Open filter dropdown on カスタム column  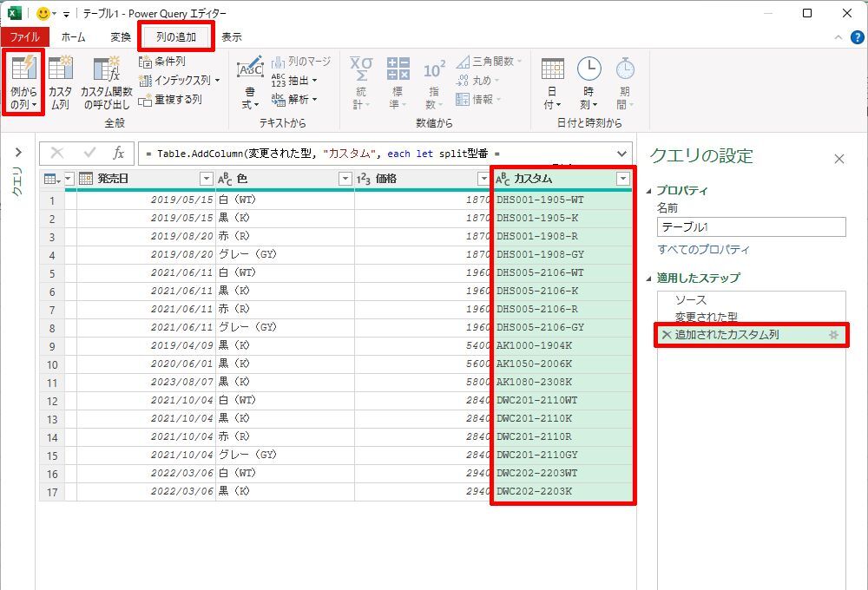click(x=622, y=179)
